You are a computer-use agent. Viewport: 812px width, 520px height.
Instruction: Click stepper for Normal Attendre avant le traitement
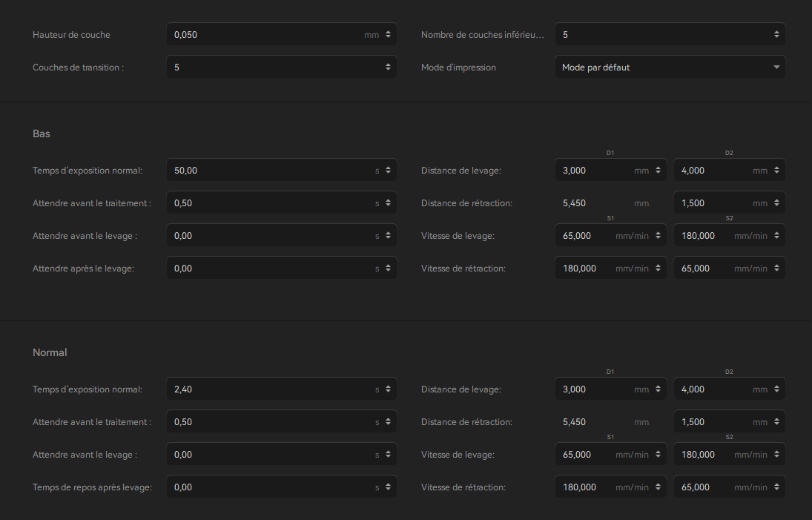pos(388,422)
